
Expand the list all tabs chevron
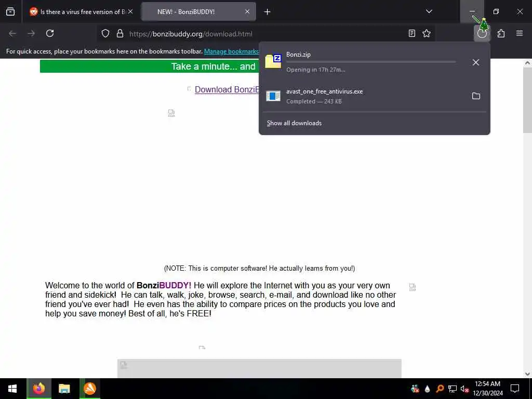click(429, 11)
